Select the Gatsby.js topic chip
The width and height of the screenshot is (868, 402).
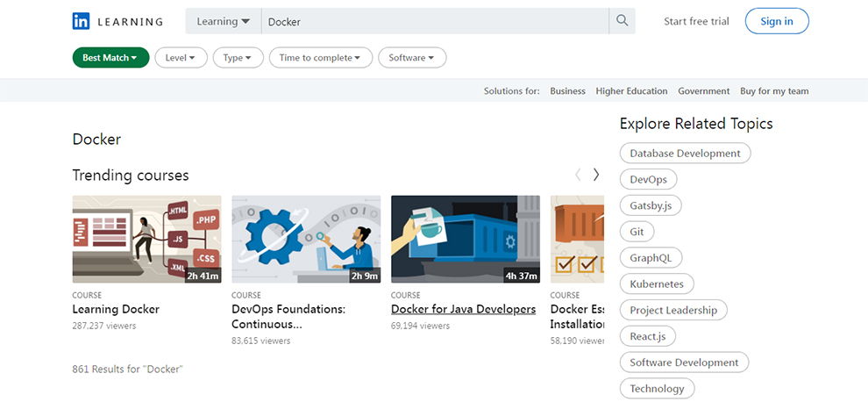click(x=651, y=205)
